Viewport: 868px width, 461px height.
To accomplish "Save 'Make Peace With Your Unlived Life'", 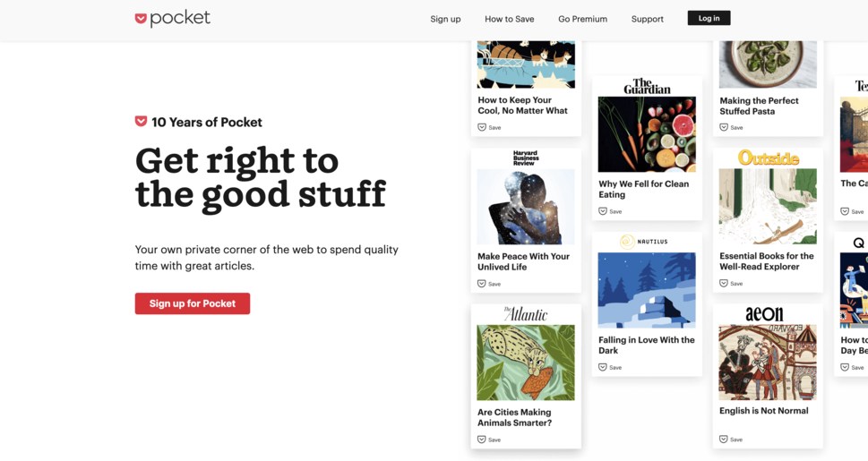I will tap(489, 284).
